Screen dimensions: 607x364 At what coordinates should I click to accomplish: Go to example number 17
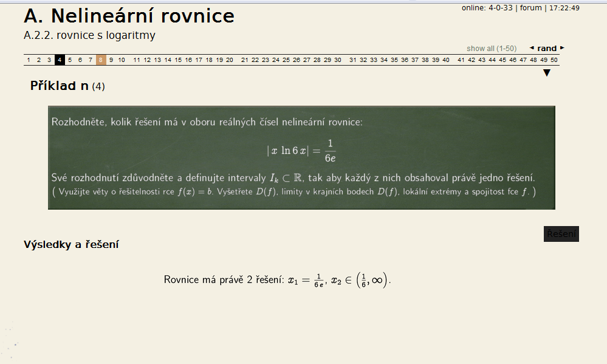(x=199, y=60)
